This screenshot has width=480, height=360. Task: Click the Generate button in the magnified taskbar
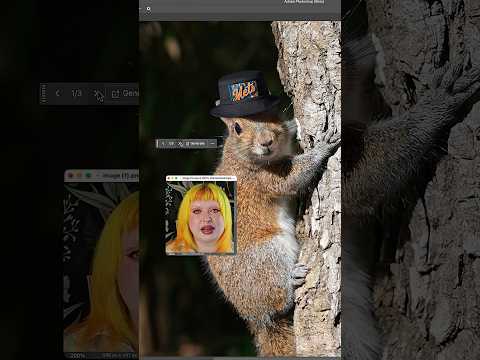(126, 93)
